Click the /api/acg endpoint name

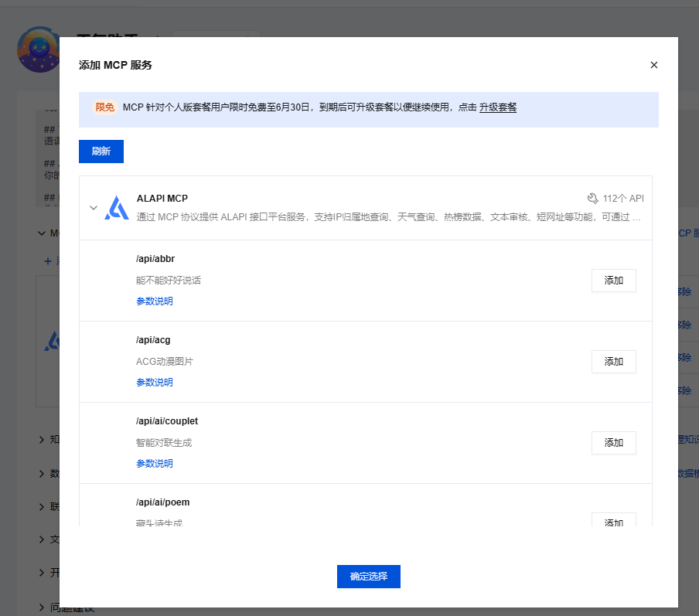click(x=153, y=340)
